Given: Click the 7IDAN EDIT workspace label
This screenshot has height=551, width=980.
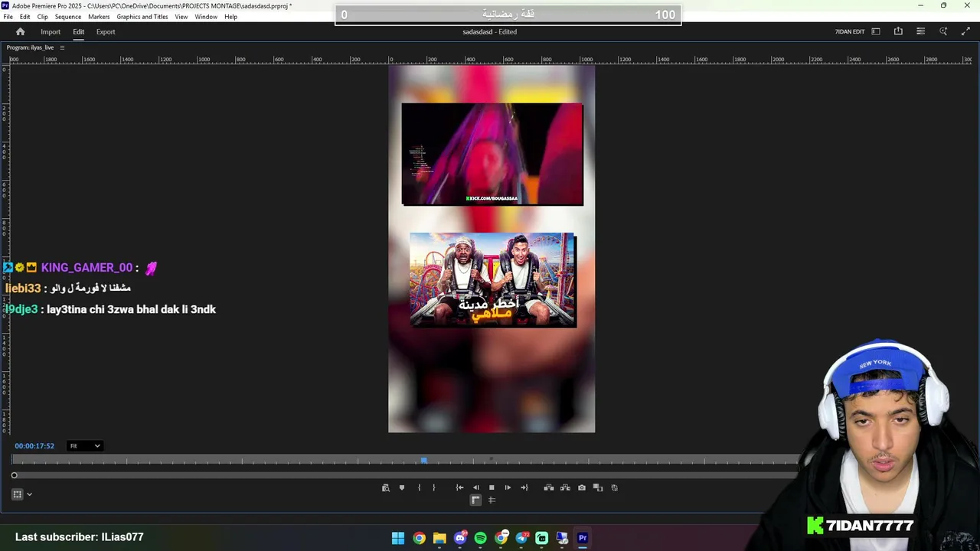Looking at the screenshot, I should point(850,31).
